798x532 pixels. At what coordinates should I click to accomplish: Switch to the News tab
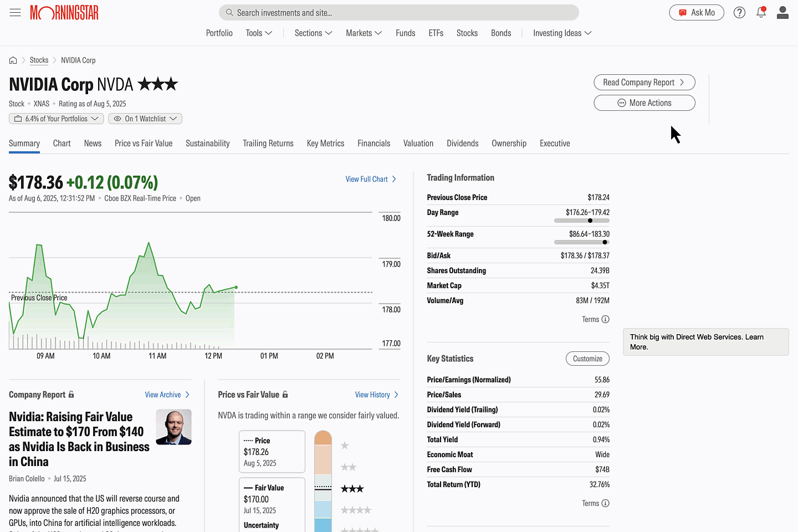93,143
